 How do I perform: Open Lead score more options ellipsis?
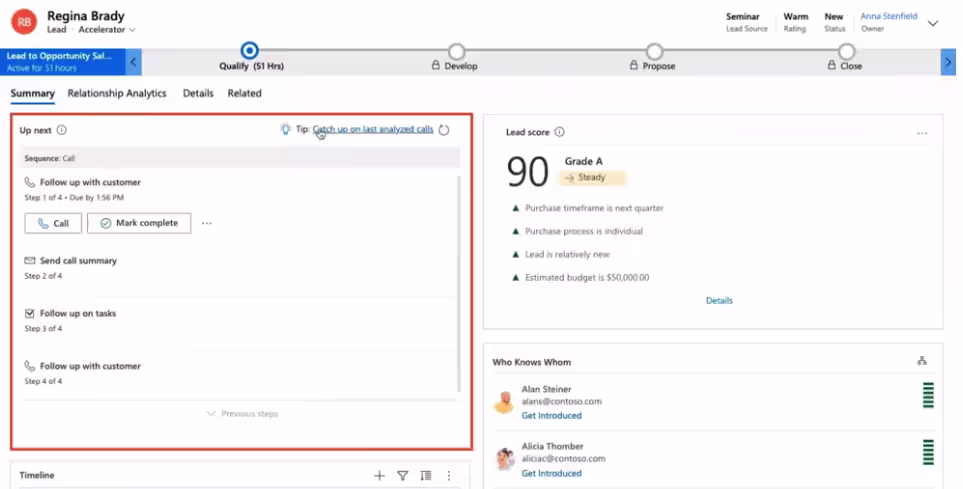pyautogui.click(x=922, y=133)
